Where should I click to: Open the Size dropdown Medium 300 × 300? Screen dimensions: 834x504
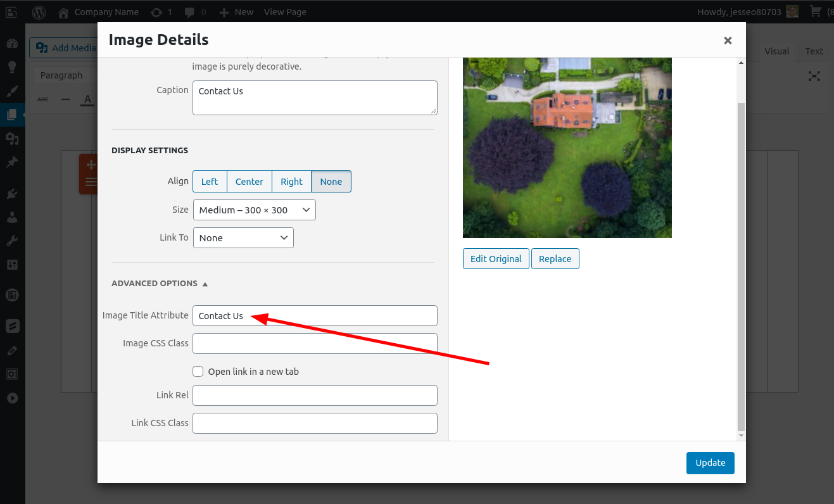pyautogui.click(x=255, y=210)
